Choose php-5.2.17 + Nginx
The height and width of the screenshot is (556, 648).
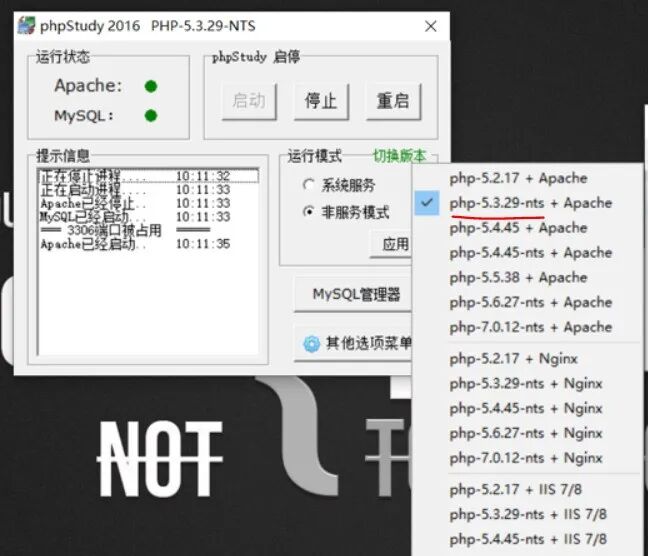(x=527, y=358)
